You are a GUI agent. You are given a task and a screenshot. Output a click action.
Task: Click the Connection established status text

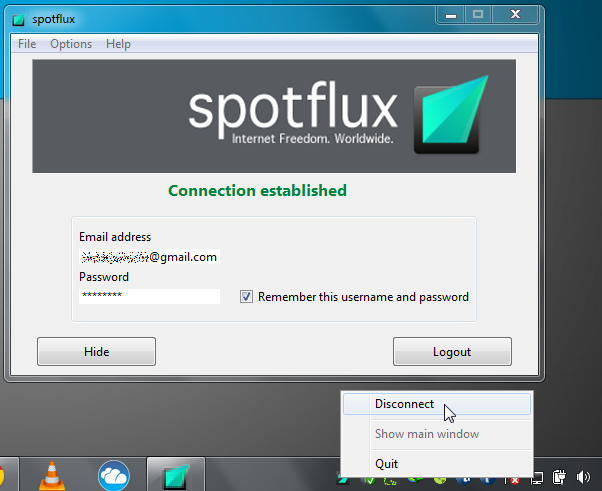coord(257,191)
